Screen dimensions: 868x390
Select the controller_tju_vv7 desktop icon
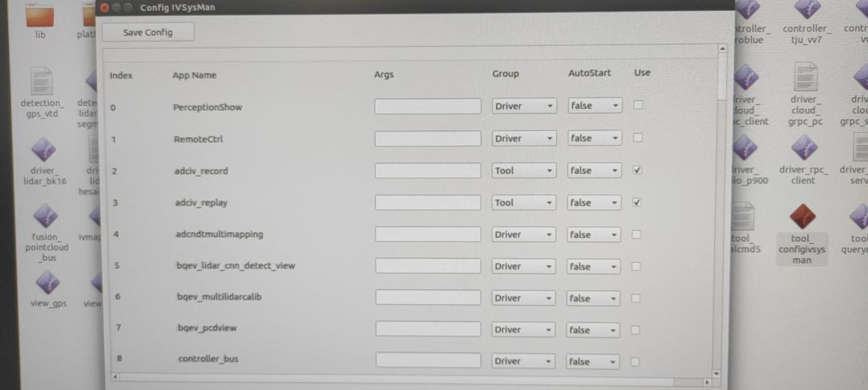coord(806,10)
